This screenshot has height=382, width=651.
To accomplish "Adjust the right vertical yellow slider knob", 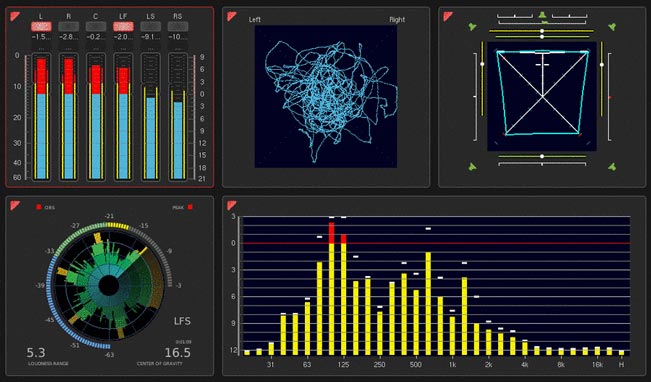I will (602, 65).
